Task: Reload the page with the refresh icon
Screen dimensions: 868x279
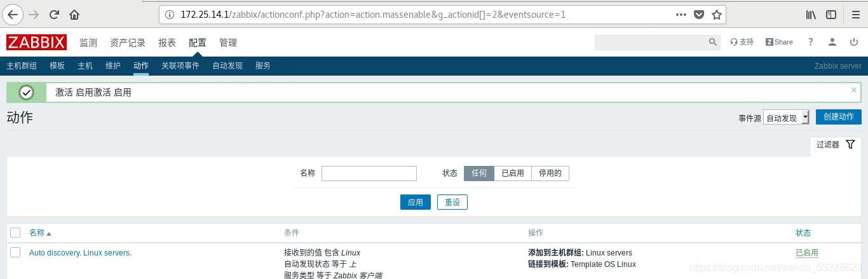Action: pyautogui.click(x=54, y=14)
